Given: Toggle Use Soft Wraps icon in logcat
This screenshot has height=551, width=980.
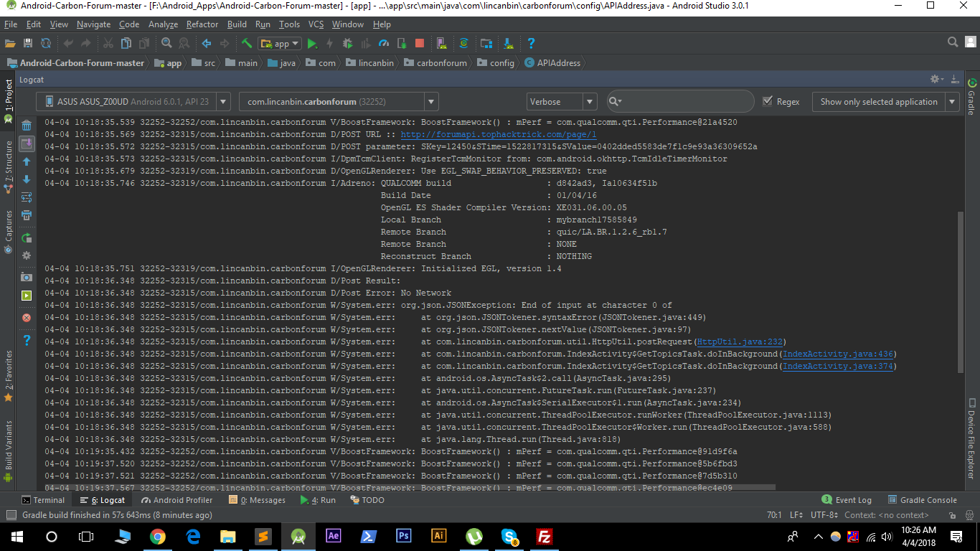Looking at the screenshot, I should point(27,197).
